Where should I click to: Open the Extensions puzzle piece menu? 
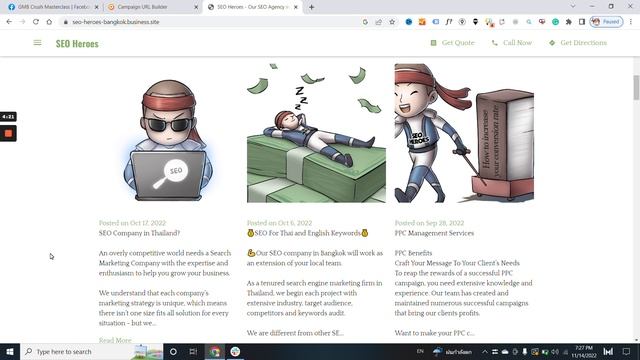pyautogui.click(x=569, y=22)
